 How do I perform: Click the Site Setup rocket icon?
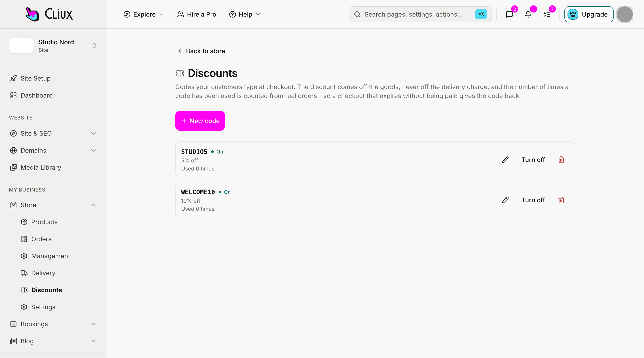13,78
